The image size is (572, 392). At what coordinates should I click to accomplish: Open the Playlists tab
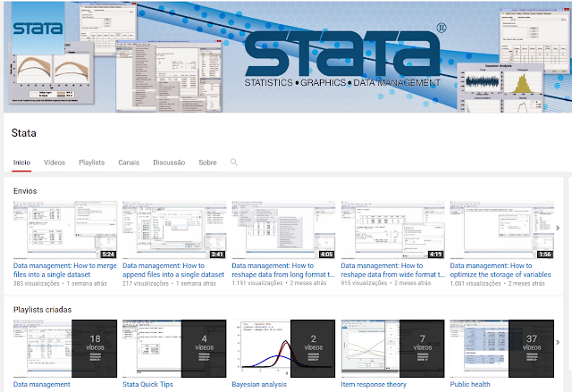(91, 163)
